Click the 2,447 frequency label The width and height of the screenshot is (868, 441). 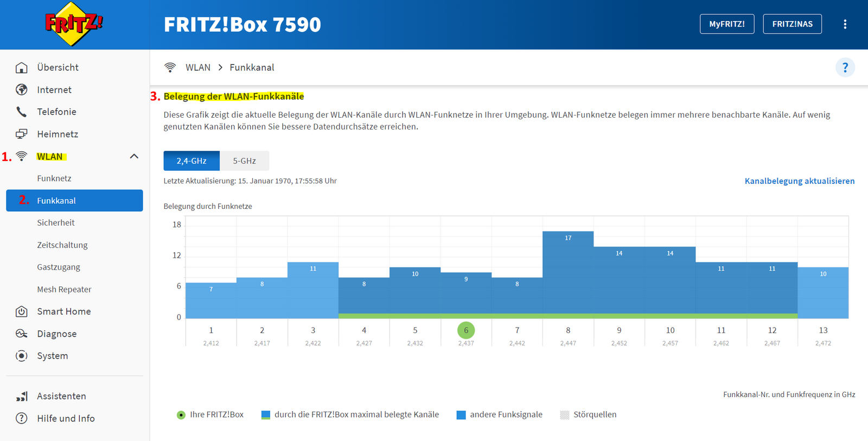568,343
